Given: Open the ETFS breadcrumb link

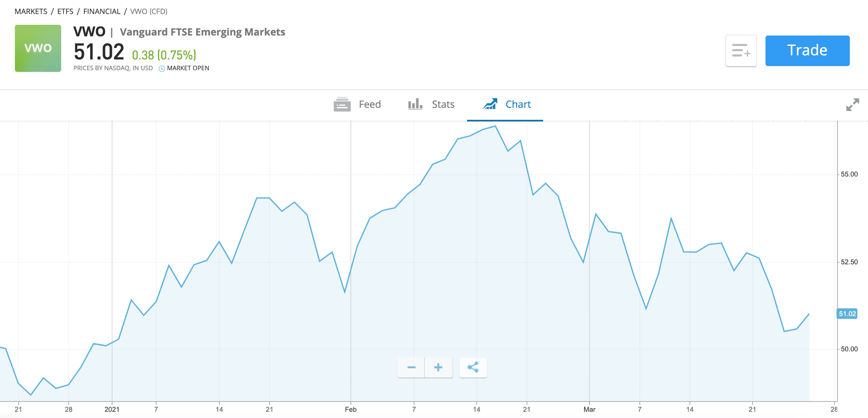Looking at the screenshot, I should click(x=65, y=11).
